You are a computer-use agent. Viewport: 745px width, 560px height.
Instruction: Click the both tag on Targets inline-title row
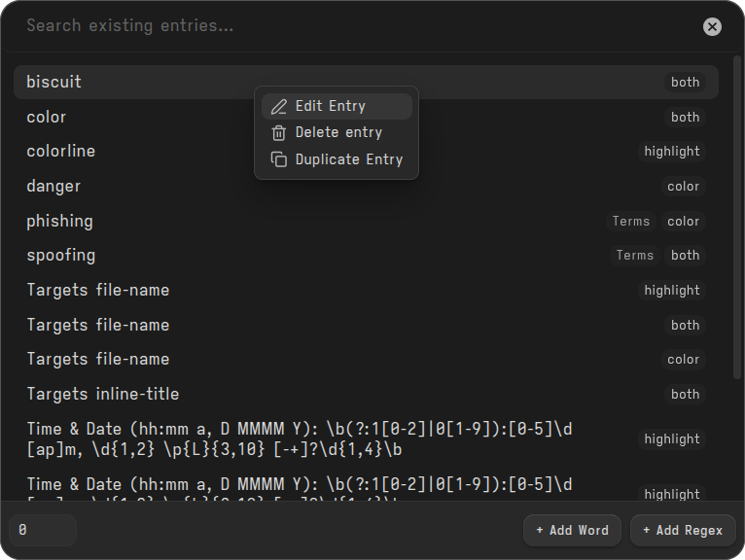[x=685, y=394]
